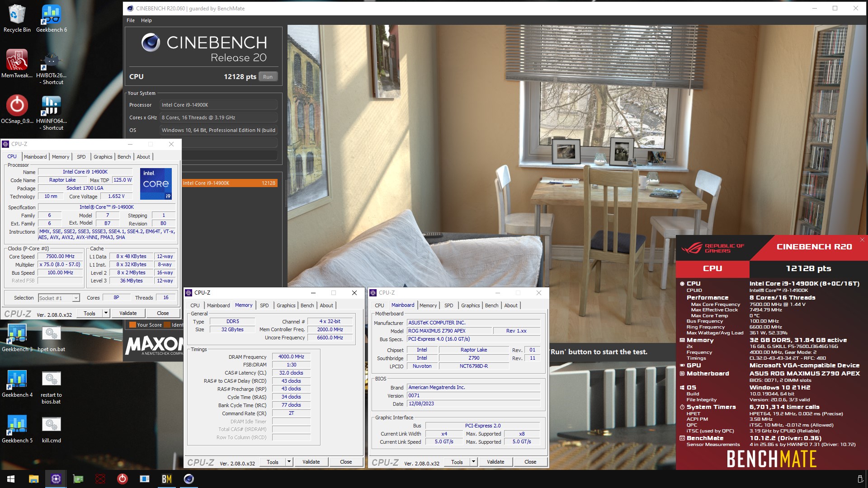
Task: Open the kill.cmd file icon
Action: click(52, 429)
